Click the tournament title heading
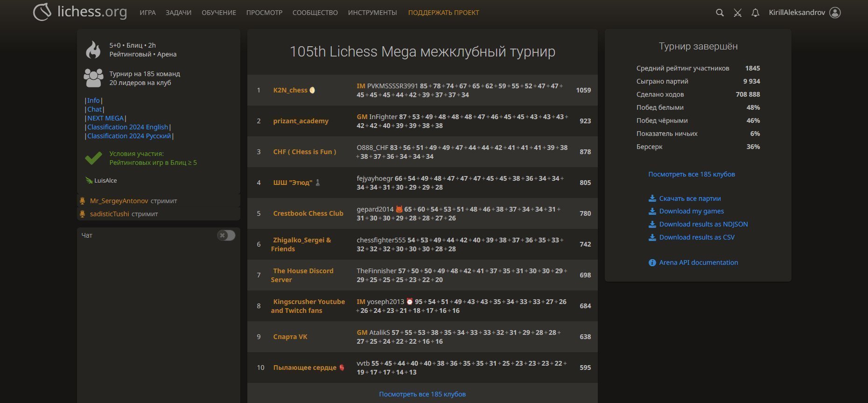Image resolution: width=868 pixels, height=403 pixels. pyautogui.click(x=422, y=51)
